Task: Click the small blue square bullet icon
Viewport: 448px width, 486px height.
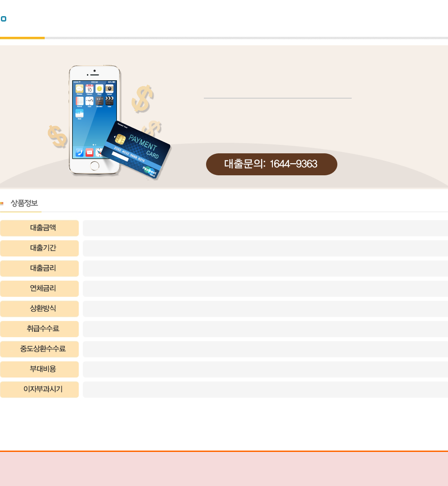Action: coord(4,19)
